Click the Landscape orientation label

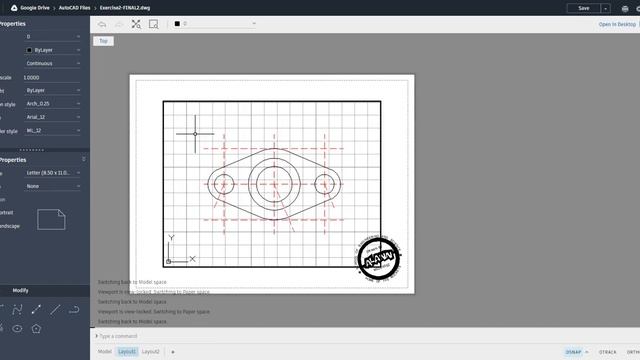9,226
